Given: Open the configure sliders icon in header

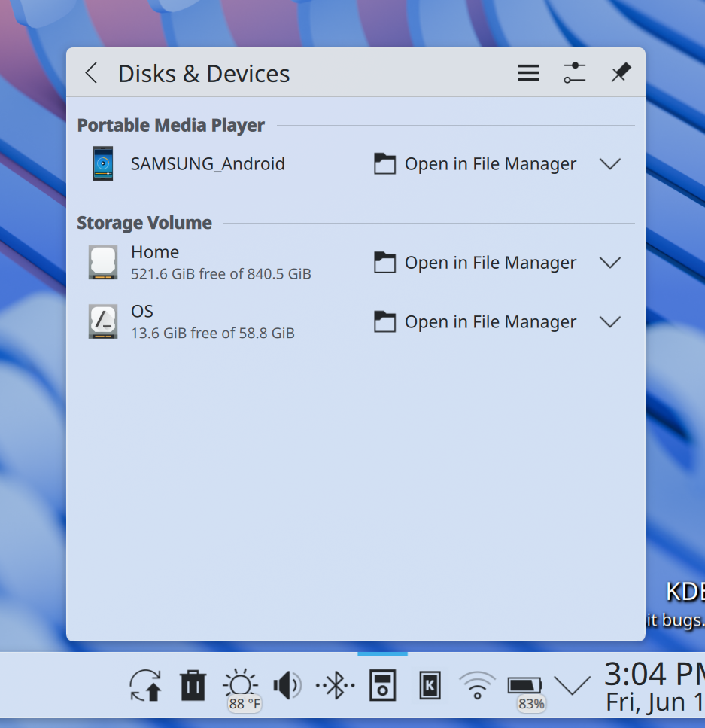Looking at the screenshot, I should pyautogui.click(x=574, y=73).
